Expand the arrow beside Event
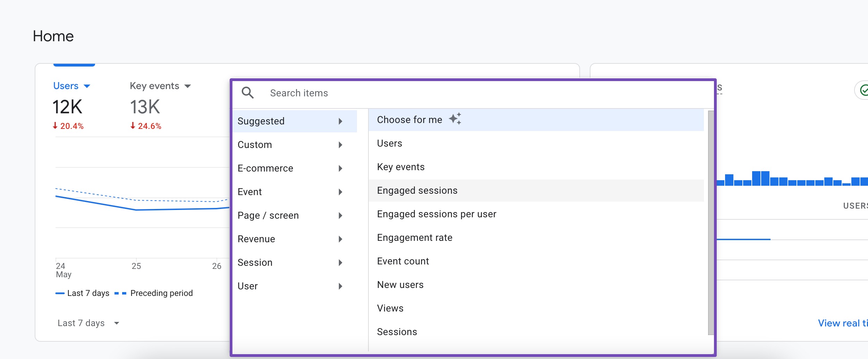 click(x=341, y=192)
